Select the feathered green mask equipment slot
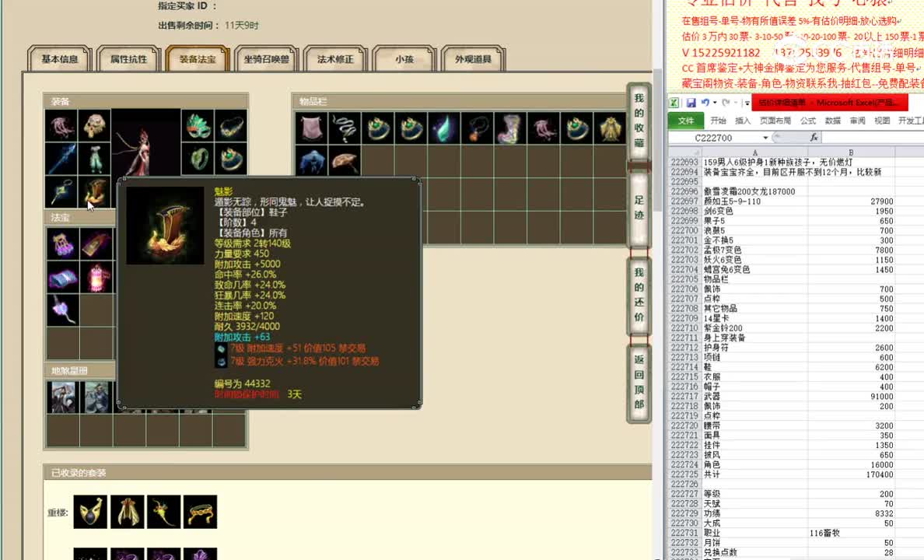Screen dimensions: 924x560 tap(198, 125)
